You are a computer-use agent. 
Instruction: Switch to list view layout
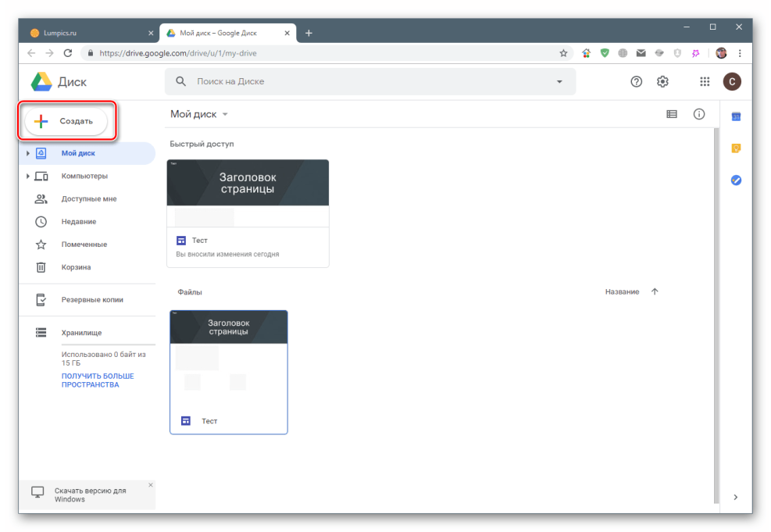pos(672,114)
